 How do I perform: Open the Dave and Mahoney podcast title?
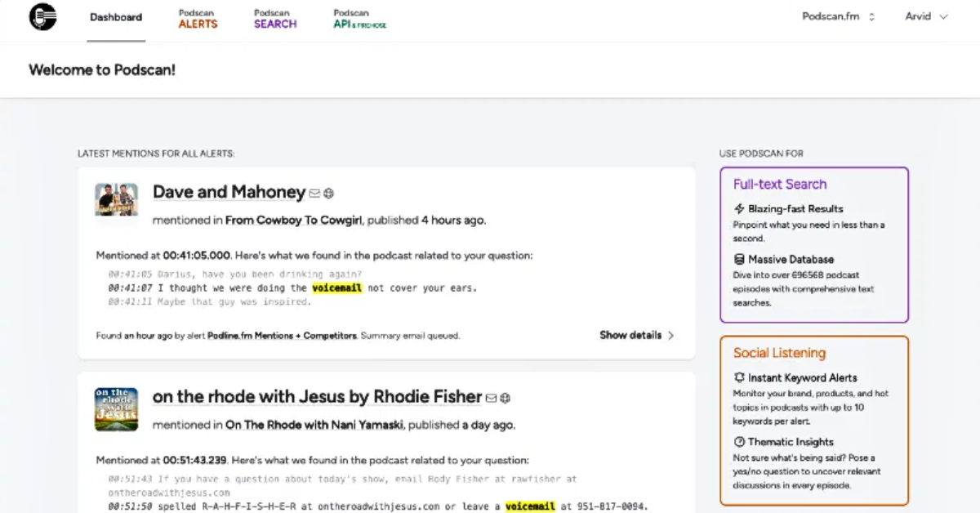click(x=229, y=193)
